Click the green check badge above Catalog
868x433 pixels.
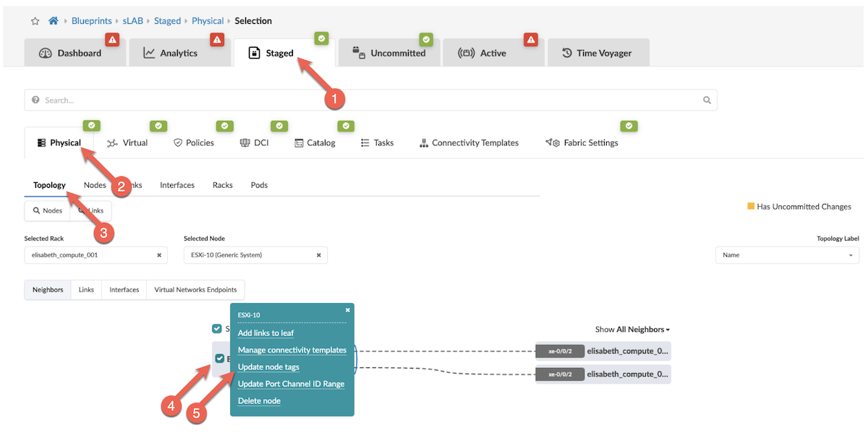click(x=346, y=126)
